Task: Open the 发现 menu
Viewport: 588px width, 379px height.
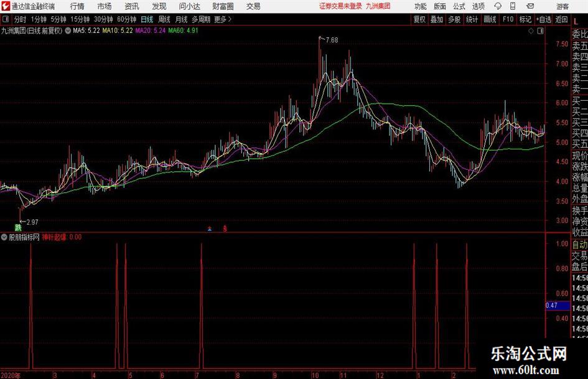Action: pyautogui.click(x=159, y=6)
